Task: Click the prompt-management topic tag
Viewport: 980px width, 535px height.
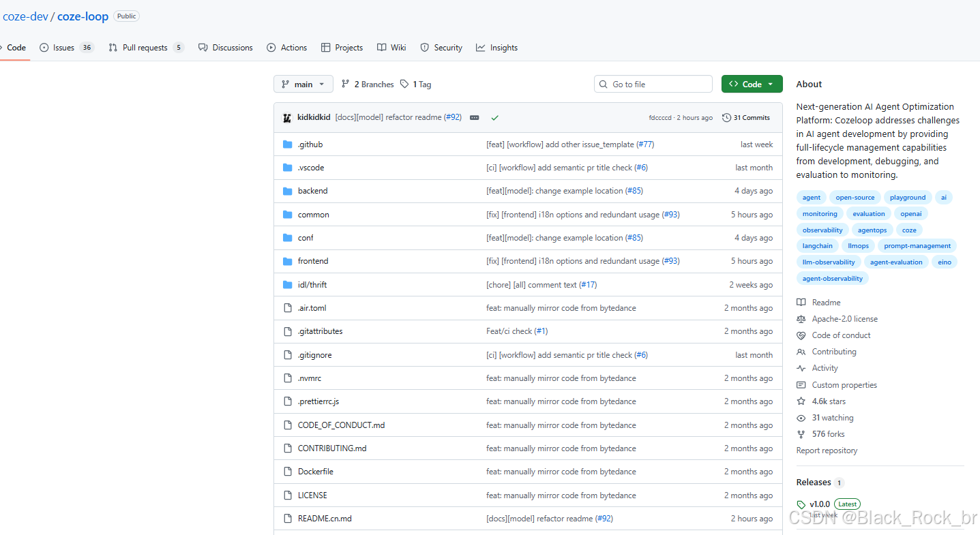Action: click(917, 246)
